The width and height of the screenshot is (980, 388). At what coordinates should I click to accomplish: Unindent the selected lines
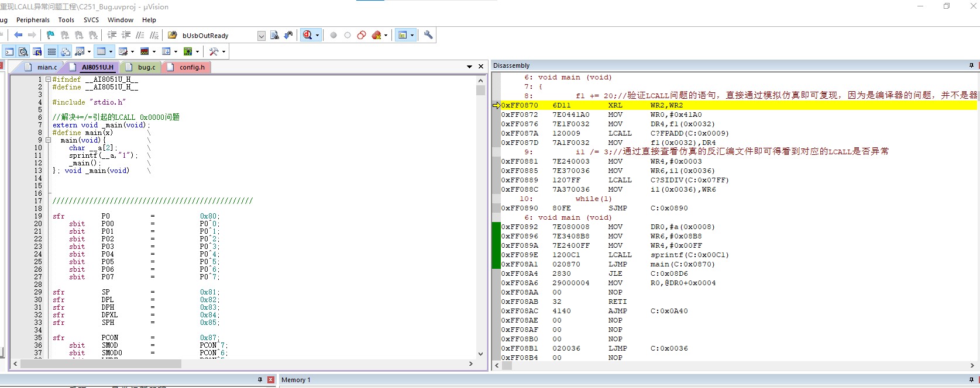point(126,35)
